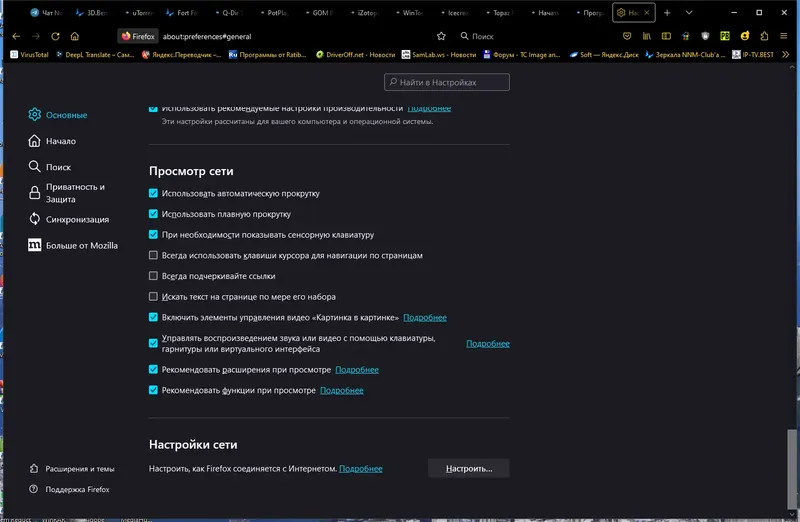800x522 pixels.
Task: Open Расширения и темы link
Action: 72,468
